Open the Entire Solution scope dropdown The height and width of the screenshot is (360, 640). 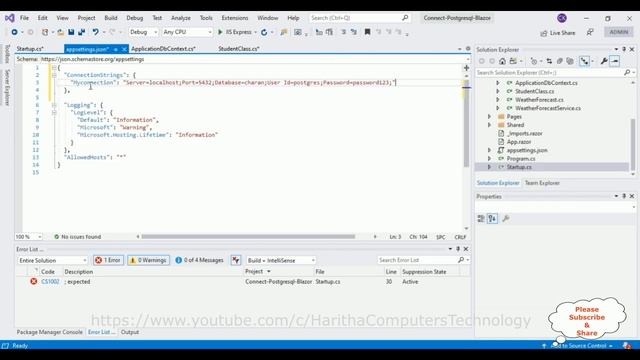pos(53,260)
